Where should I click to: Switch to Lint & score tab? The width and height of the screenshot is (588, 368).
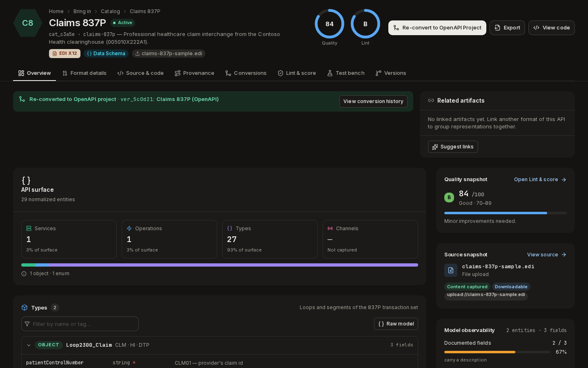(x=297, y=73)
